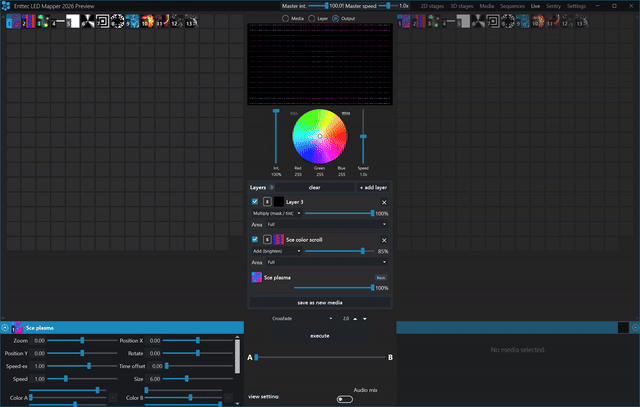The width and height of the screenshot is (640, 407).
Task: Select media thumbnail 6 in left grid
Action: tap(87, 21)
